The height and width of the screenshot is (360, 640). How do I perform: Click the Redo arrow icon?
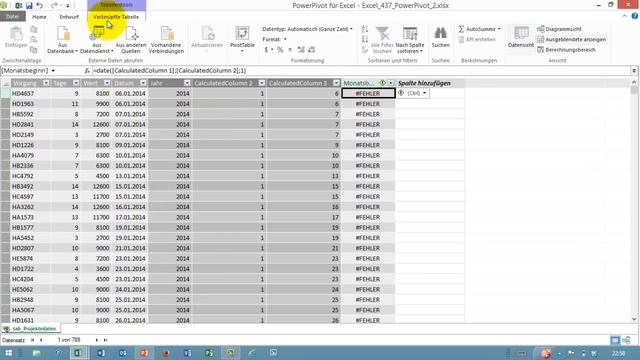pos(54,6)
